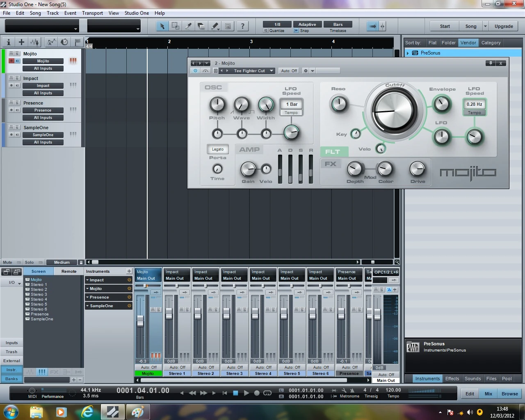Toggle Snap checkbox in toolbar
The height and width of the screenshot is (420, 525).
pos(296,31)
